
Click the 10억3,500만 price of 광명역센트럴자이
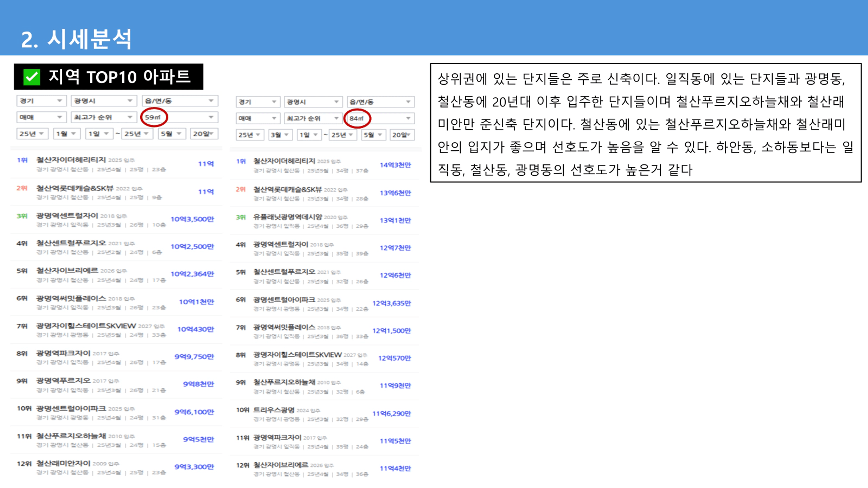[x=192, y=219]
